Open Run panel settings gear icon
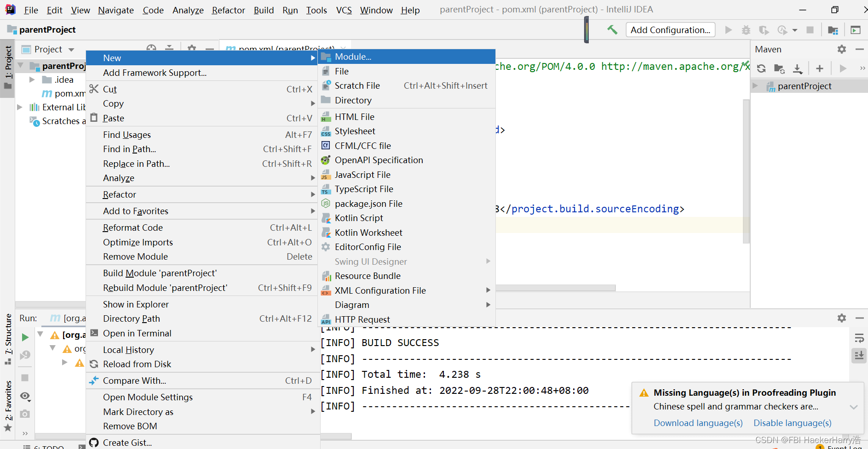This screenshot has height=449, width=868. tap(842, 318)
